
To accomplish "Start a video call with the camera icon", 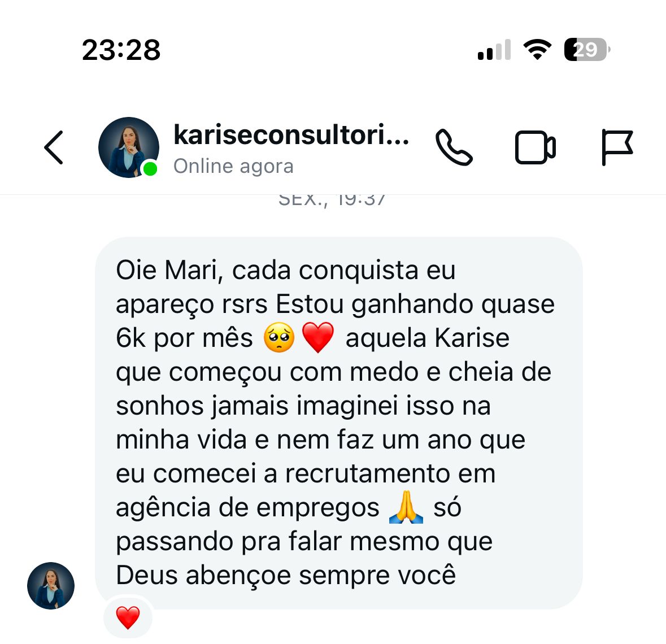I will [535, 147].
